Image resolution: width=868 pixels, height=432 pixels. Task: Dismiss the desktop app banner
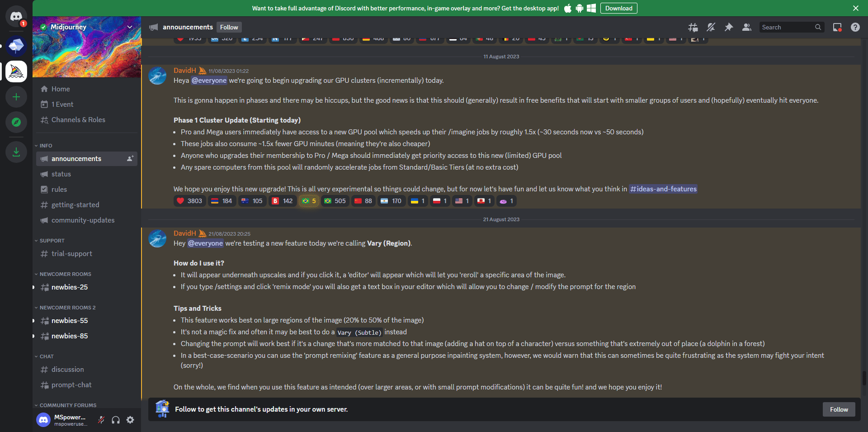coord(856,8)
